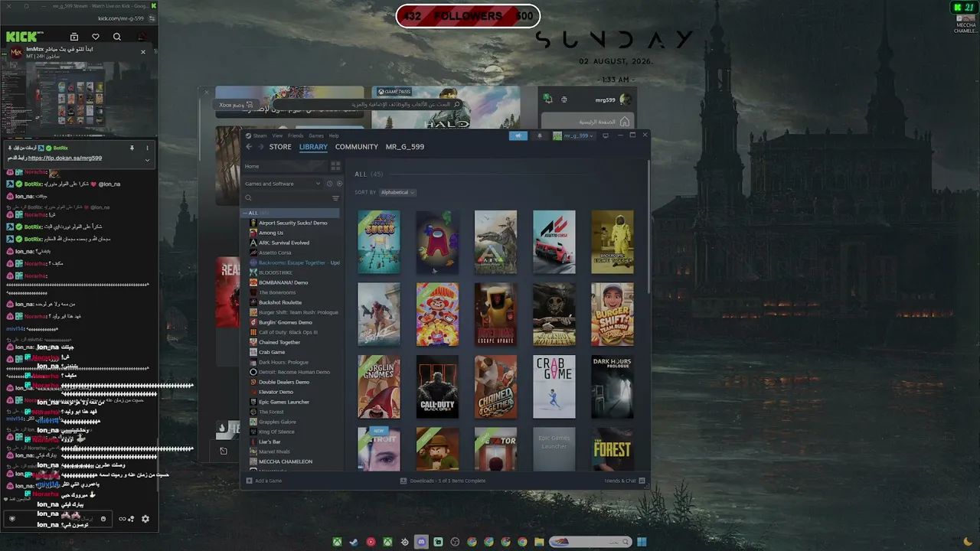980x551 pixels.
Task: Switch to the STORE tab
Action: tap(280, 147)
